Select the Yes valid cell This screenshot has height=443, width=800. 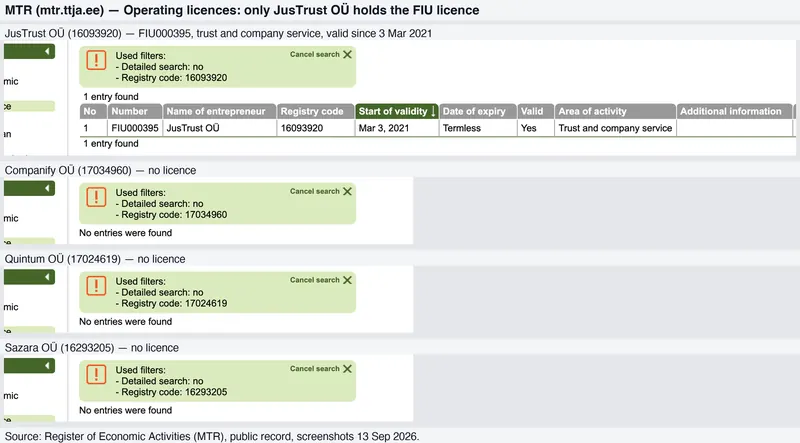(536, 128)
